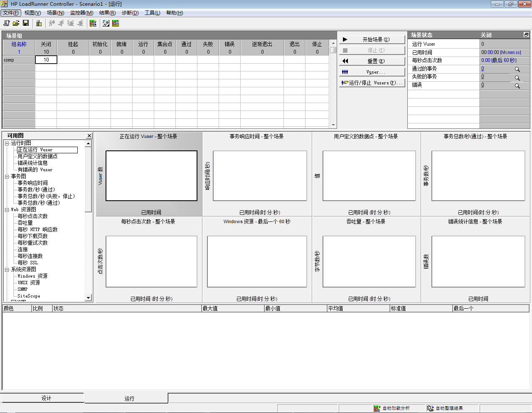Click the restore icon of the 场景状态 panel
532x413 pixels.
(526, 35)
